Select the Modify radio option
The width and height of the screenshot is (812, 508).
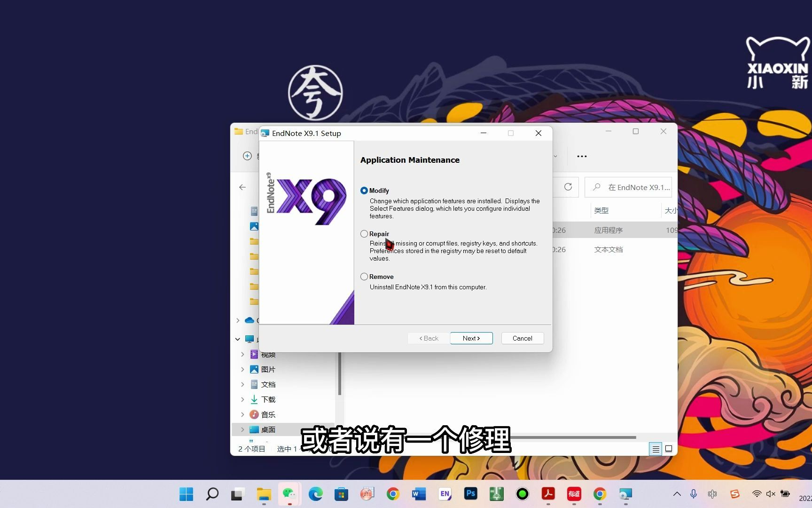[364, 190]
